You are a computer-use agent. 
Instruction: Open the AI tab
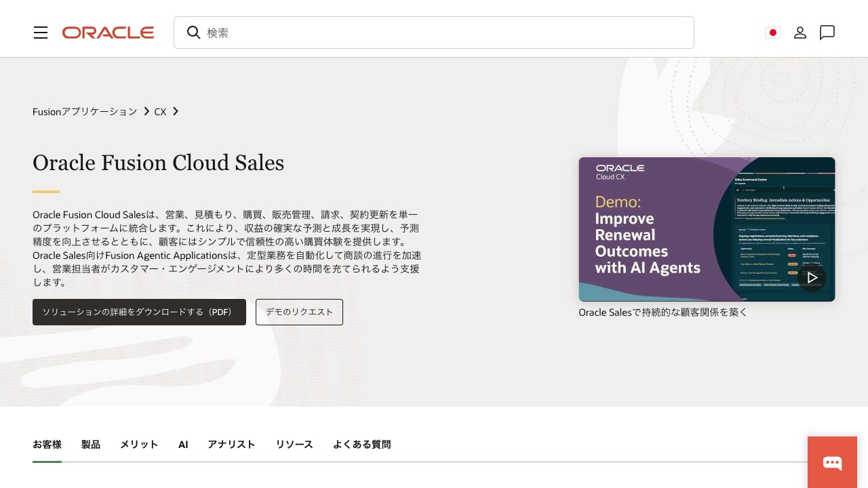183,445
